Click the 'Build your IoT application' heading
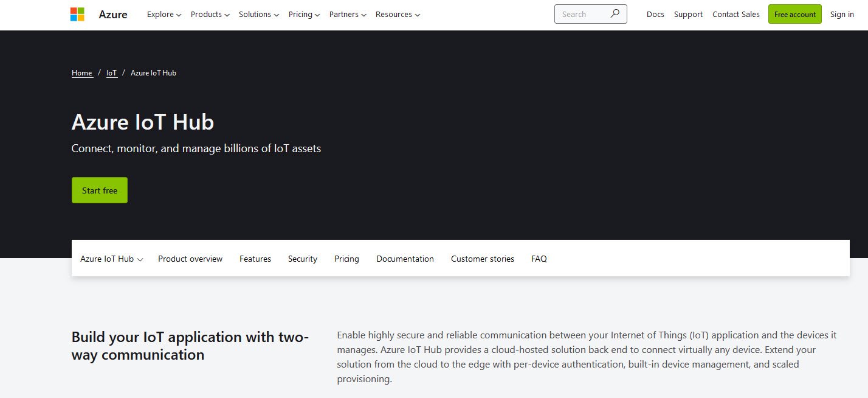Viewport: 868px width, 398px height. pyautogui.click(x=190, y=346)
